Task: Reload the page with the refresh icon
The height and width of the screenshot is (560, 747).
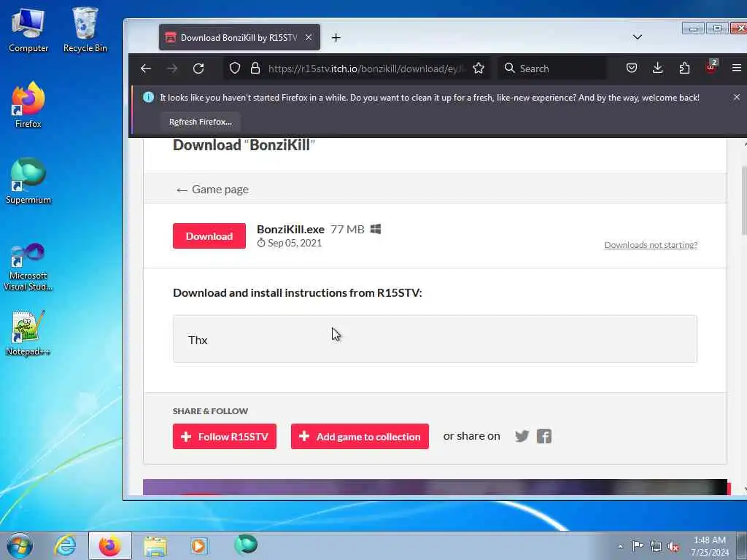Action: tap(198, 69)
